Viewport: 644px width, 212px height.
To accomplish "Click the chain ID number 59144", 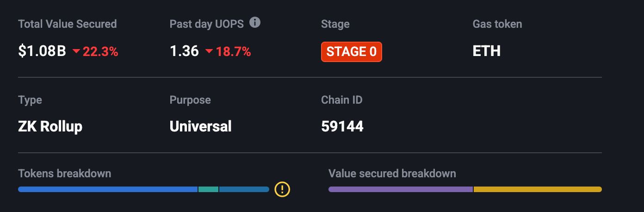I will (x=342, y=126).
